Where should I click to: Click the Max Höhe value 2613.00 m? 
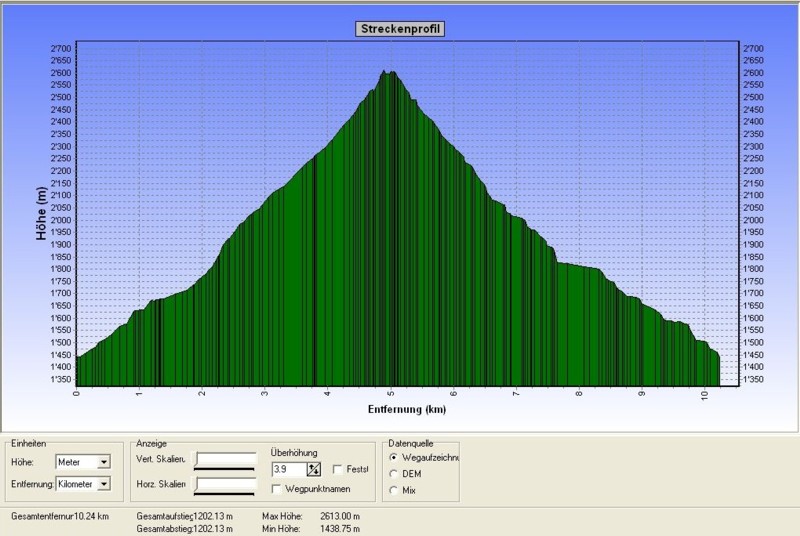tap(340, 516)
